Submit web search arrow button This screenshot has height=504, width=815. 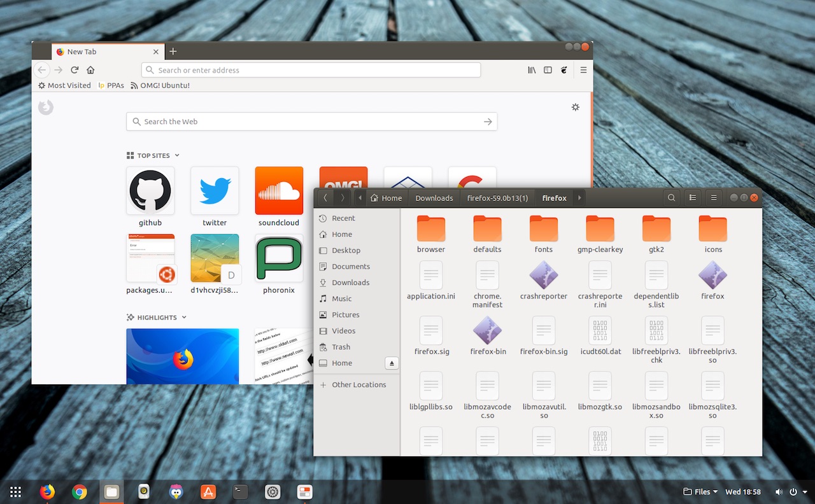click(488, 122)
